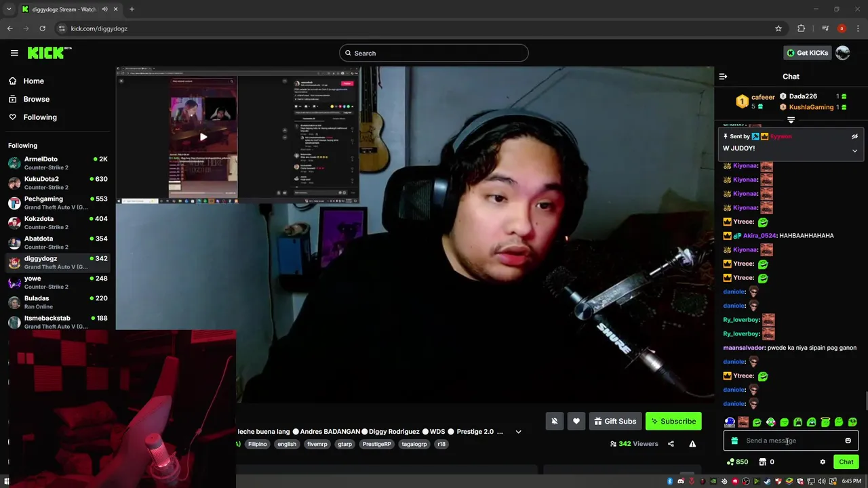868x488 pixels.
Task: Open chat settings gear
Action: click(x=823, y=462)
